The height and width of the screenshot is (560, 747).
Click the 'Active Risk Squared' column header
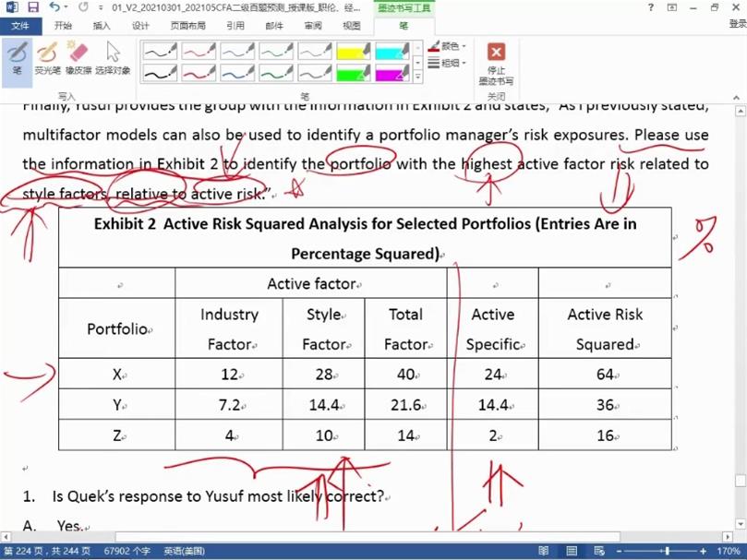click(605, 328)
